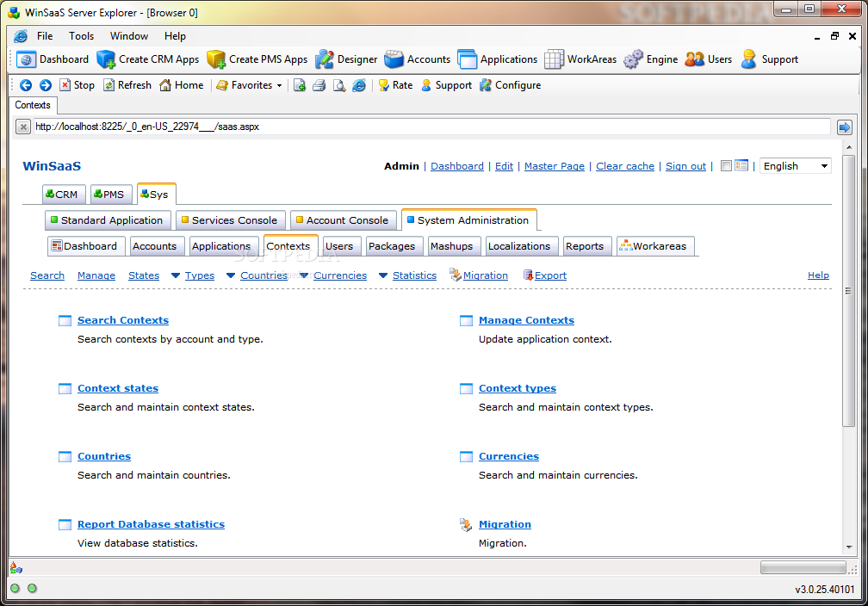Open the English language dropdown
The width and height of the screenshot is (868, 606).
tap(796, 166)
